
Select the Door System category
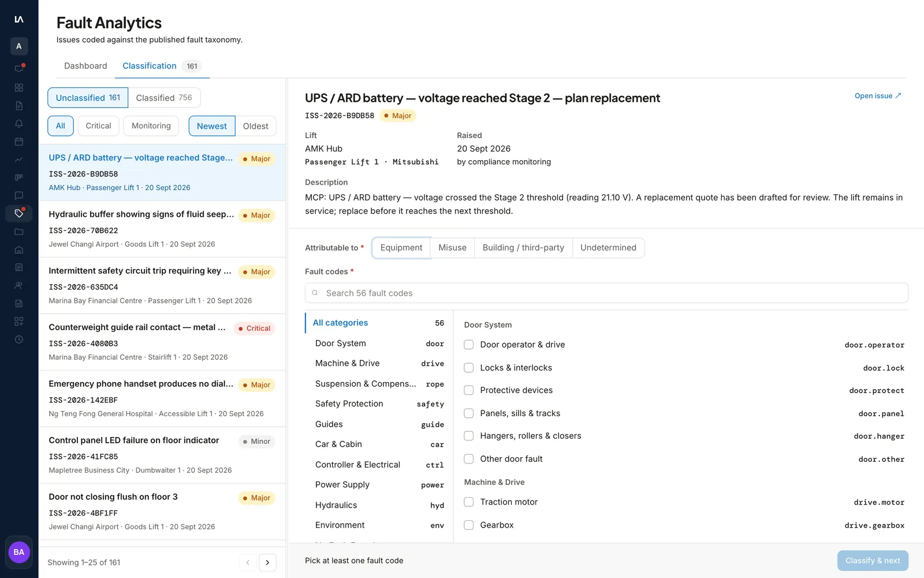[x=378, y=343]
